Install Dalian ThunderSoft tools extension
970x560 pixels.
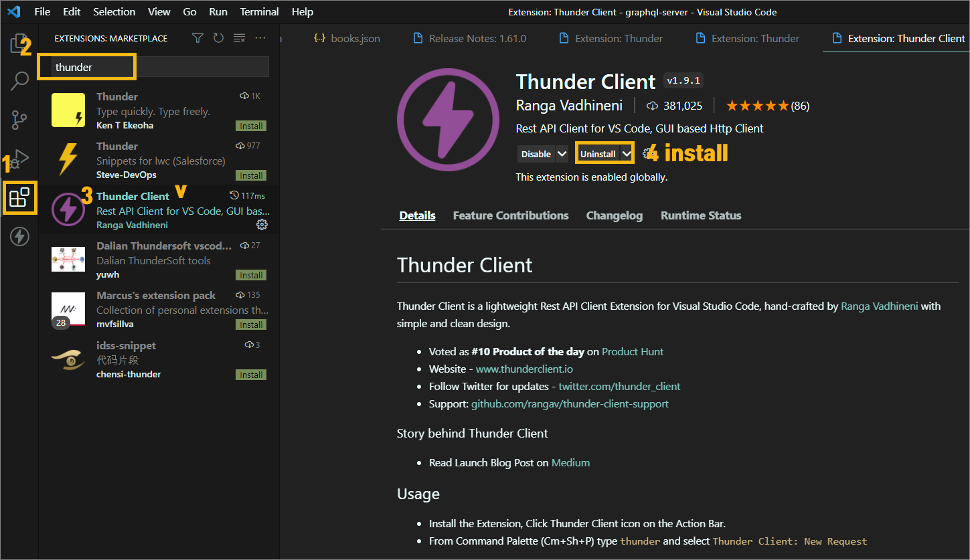(x=251, y=275)
